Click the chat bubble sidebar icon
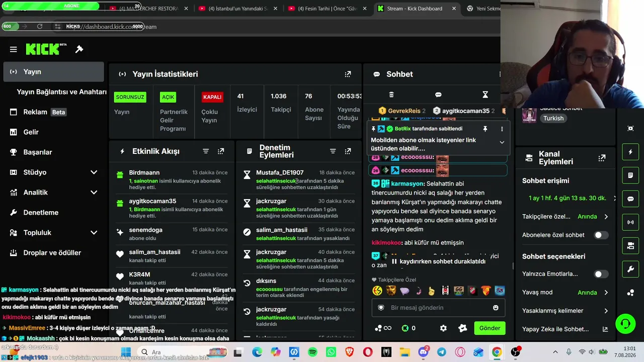This screenshot has height=362, width=644. 630,199
